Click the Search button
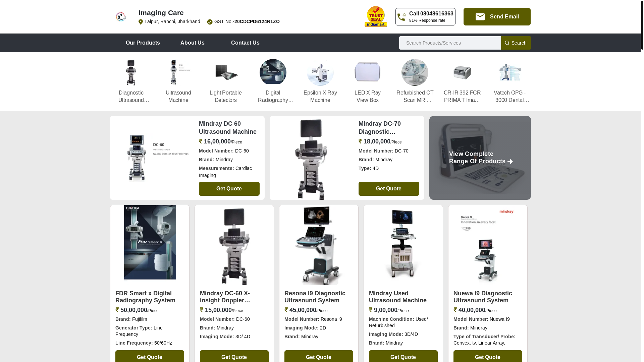Image resolution: width=644 pixels, height=362 pixels. 516,43
